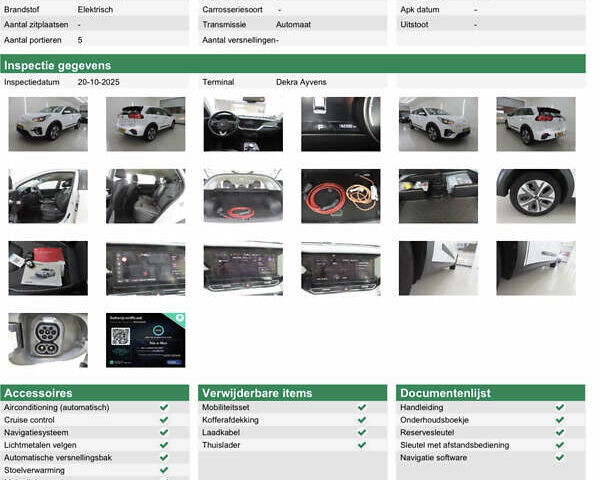Click the 'Terminal' label
Viewport: 600px width, 480px height.
[x=218, y=82]
